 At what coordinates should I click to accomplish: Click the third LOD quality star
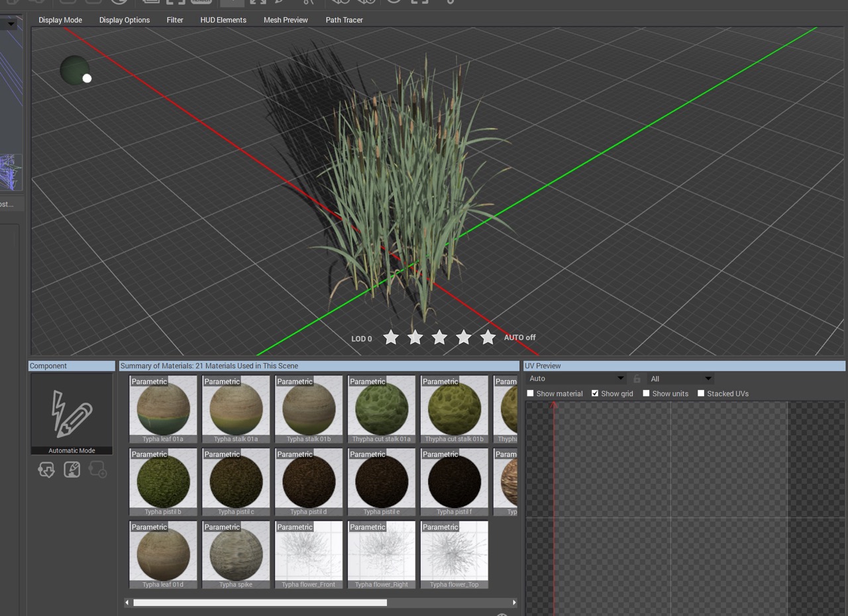[x=439, y=337]
